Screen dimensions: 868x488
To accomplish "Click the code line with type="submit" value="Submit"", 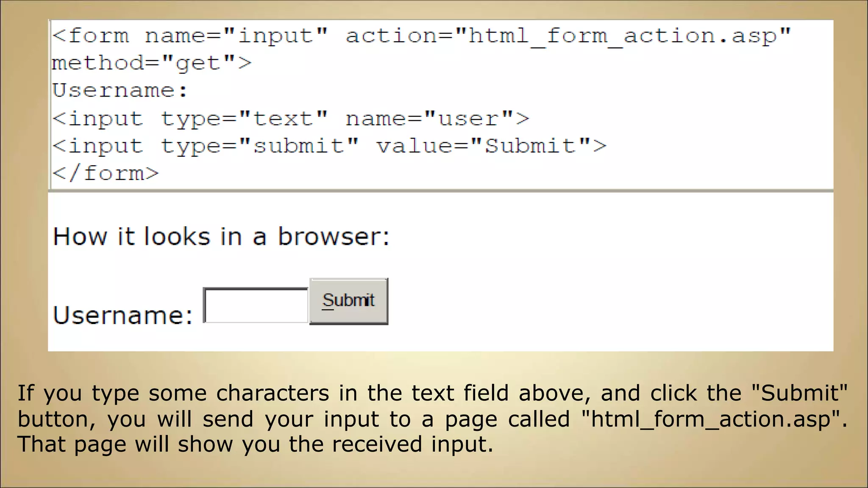I will 329,146.
